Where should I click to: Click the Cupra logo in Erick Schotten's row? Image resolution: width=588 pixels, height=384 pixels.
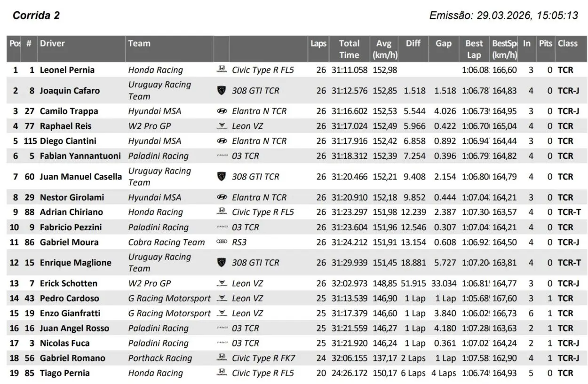click(221, 283)
